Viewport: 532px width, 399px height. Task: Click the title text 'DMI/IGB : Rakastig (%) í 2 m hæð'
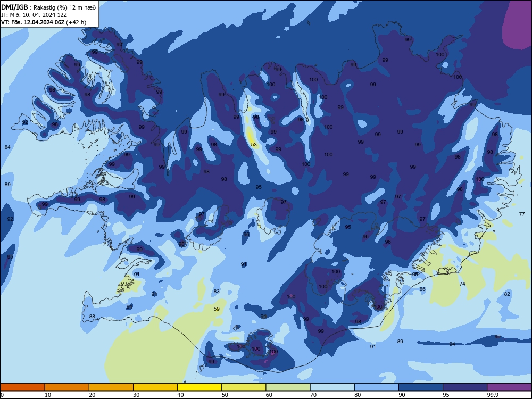pos(48,7)
